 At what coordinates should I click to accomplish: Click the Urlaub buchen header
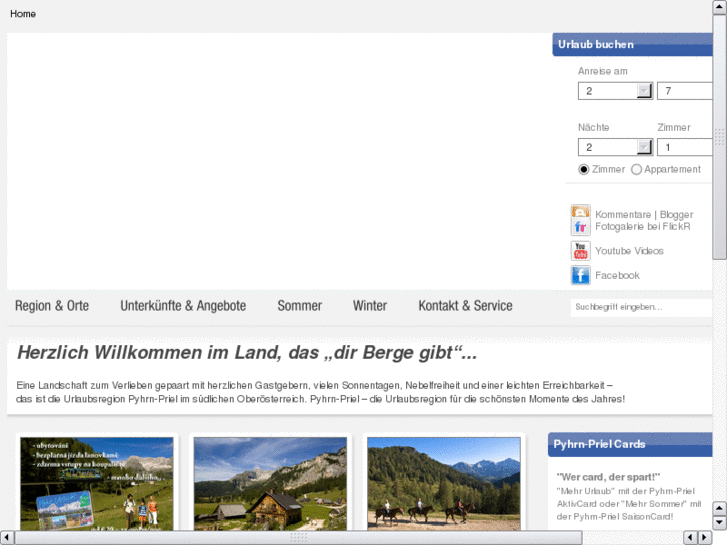point(632,45)
